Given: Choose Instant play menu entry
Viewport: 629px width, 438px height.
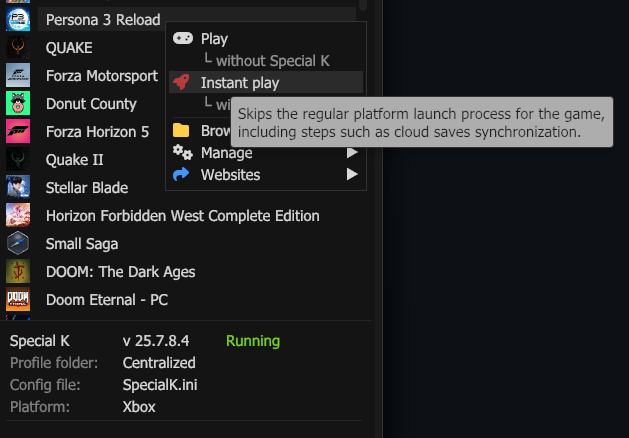Looking at the screenshot, I should click(240, 82).
